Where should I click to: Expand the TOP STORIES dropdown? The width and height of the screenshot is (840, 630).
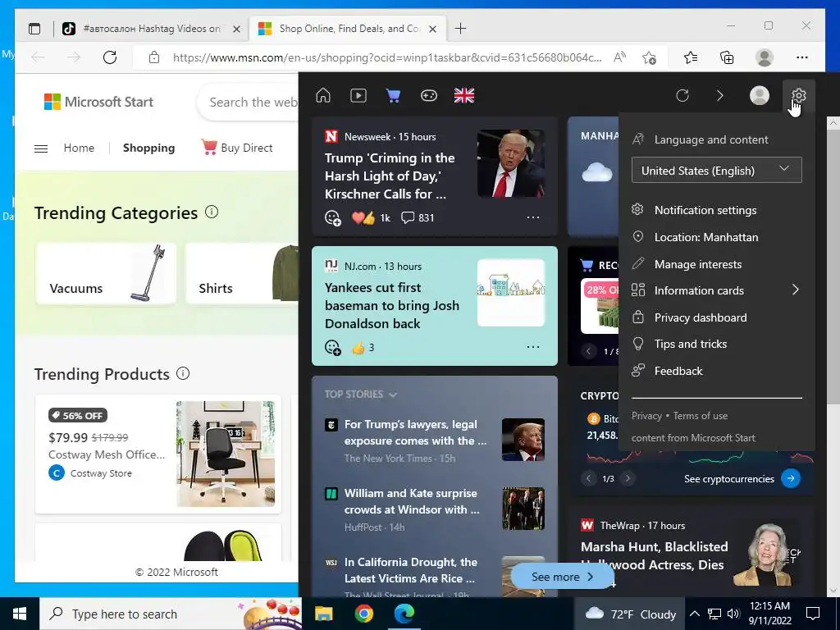coord(361,395)
